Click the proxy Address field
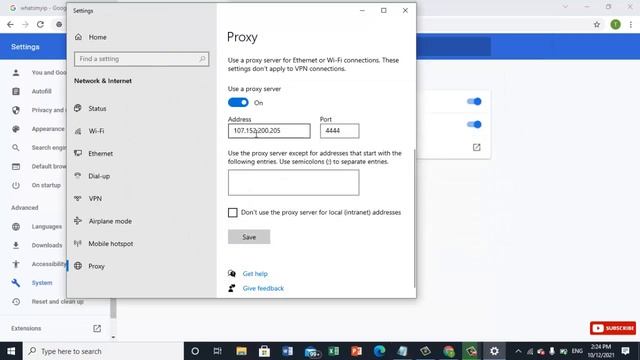The image size is (640, 360). (x=269, y=131)
